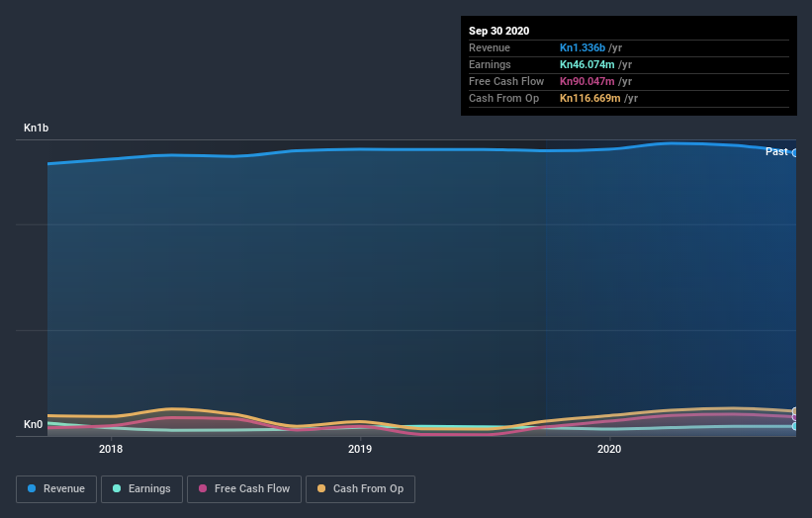Click the Sep 30 2020 tooltip date
Screen dimensions: 812x518
tap(499, 31)
